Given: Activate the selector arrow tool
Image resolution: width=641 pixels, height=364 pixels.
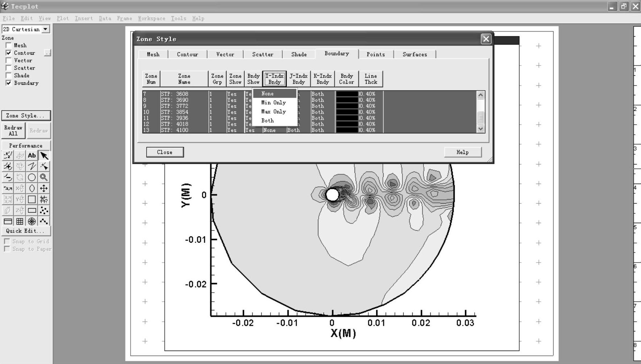Looking at the screenshot, I should tap(44, 155).
